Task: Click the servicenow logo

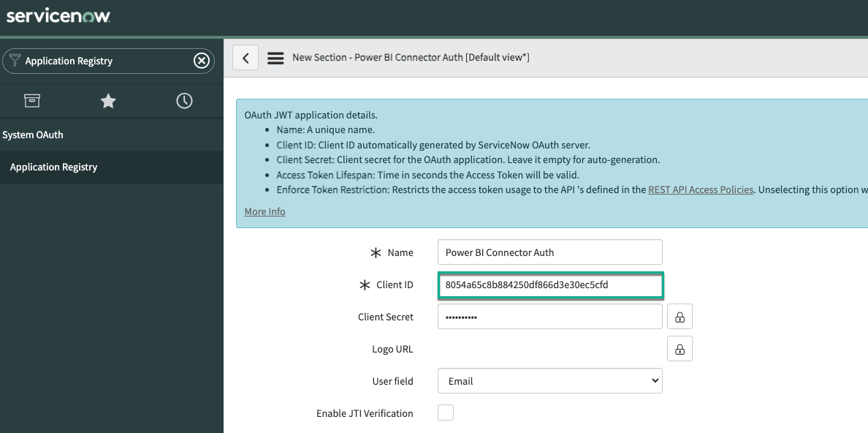Action: [58, 15]
